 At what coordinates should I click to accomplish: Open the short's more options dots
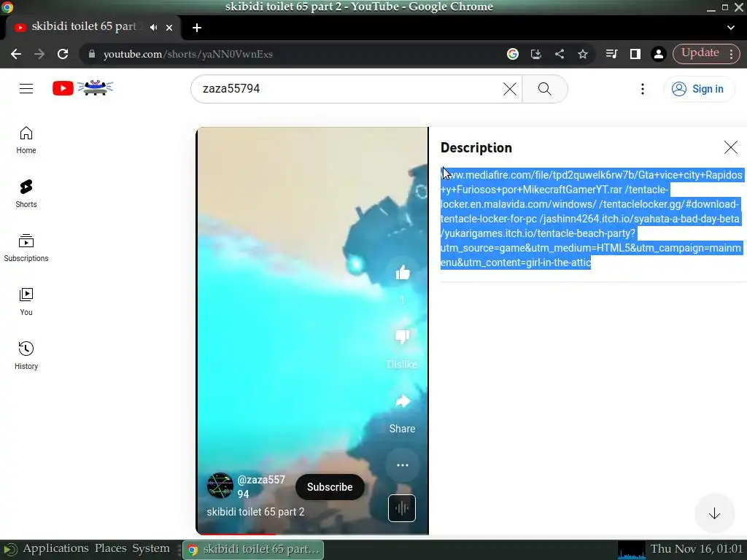tap(403, 465)
